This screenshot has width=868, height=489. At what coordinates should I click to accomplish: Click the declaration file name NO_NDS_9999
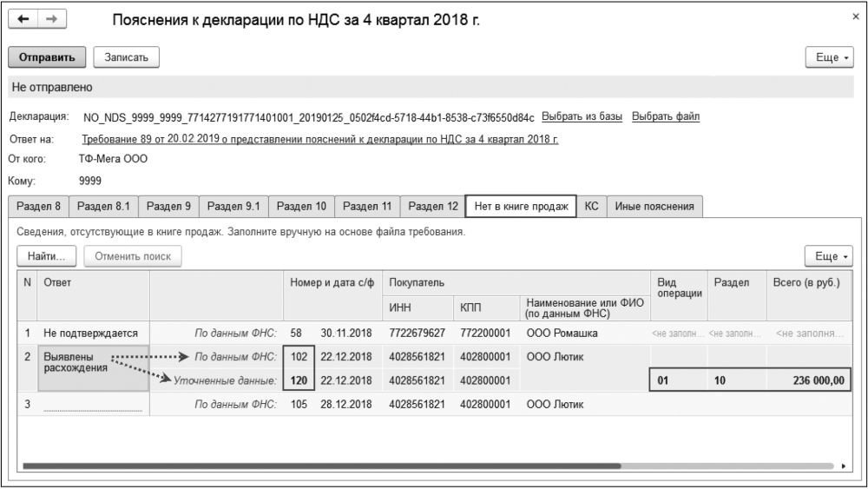point(309,117)
